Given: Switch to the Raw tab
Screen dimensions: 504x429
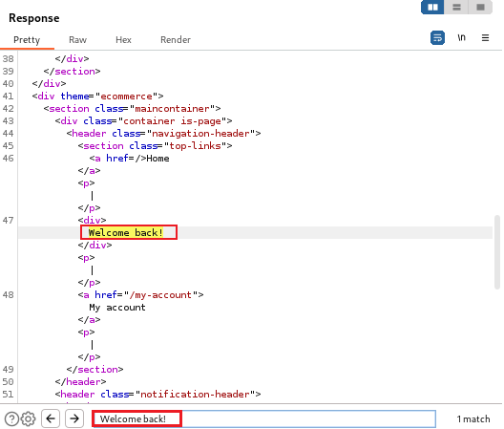Looking at the screenshot, I should 77,40.
